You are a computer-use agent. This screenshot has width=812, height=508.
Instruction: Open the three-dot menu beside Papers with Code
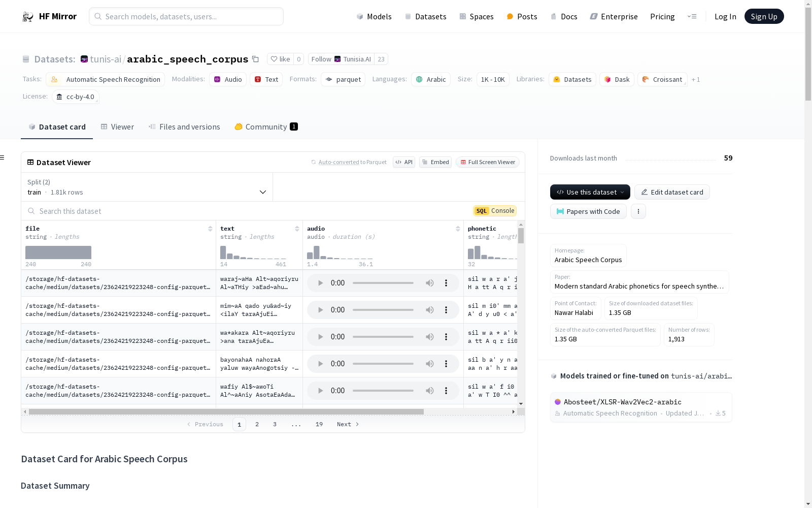(x=638, y=211)
